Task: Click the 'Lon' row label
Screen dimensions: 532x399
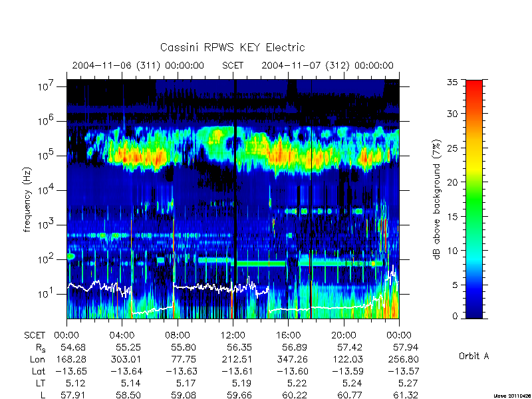Action: [x=38, y=359]
